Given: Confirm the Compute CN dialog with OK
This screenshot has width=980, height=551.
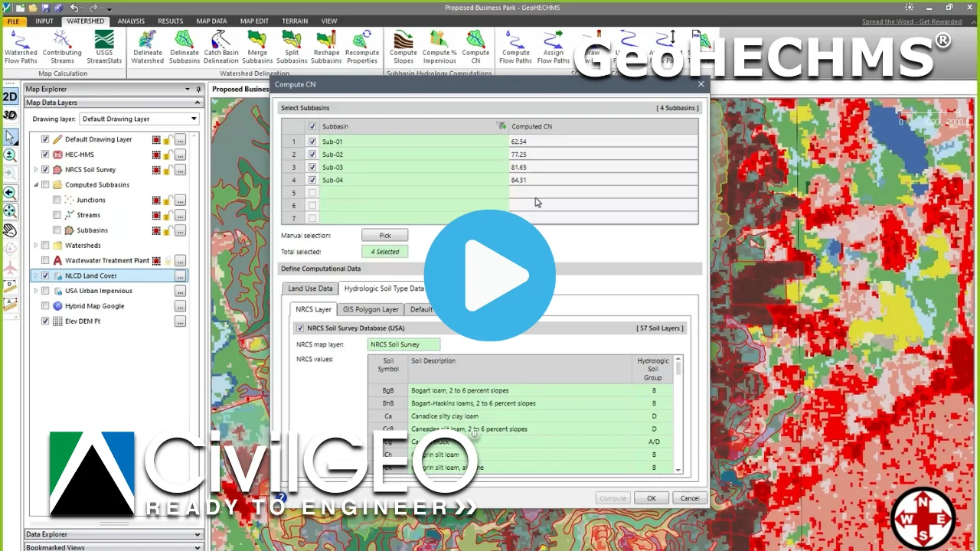Looking at the screenshot, I should click(650, 498).
